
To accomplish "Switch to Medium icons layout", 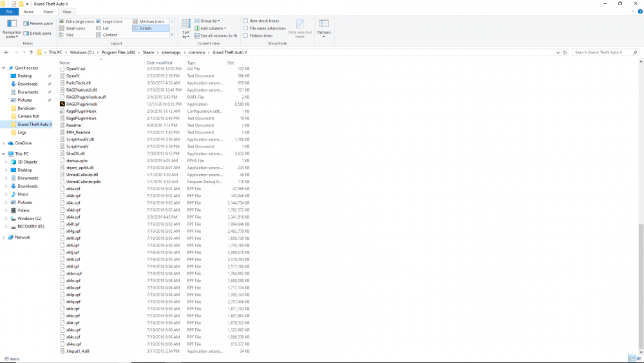I will (148, 21).
